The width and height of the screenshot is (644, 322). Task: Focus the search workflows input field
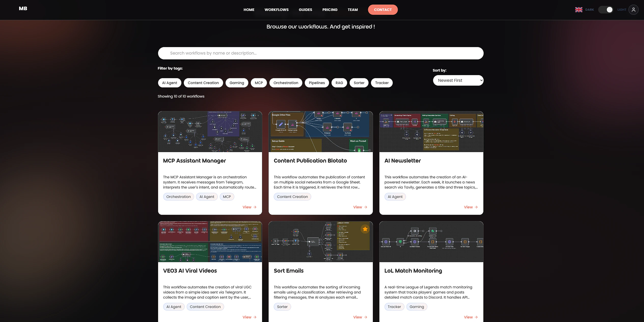pyautogui.click(x=320, y=53)
